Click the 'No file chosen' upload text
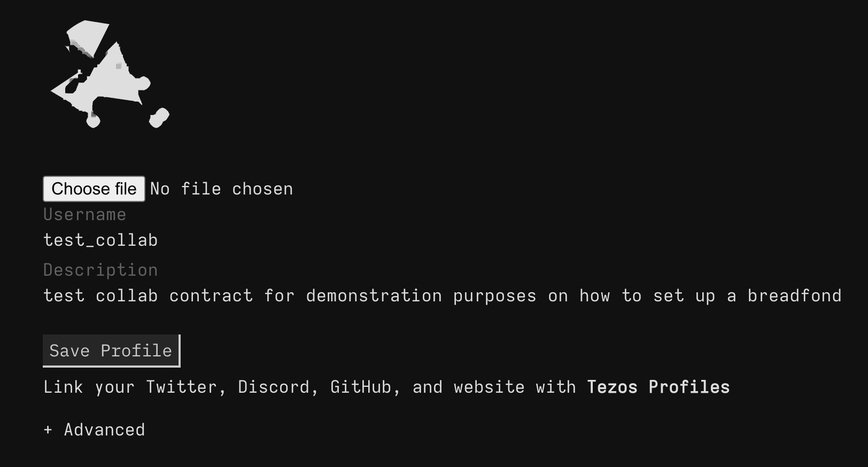The image size is (868, 467). point(221,189)
